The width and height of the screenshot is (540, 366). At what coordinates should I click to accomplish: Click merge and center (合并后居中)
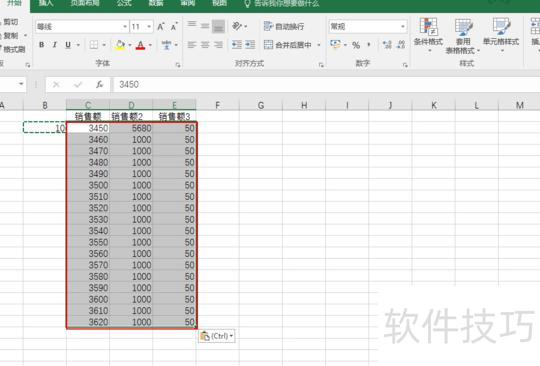click(x=289, y=45)
